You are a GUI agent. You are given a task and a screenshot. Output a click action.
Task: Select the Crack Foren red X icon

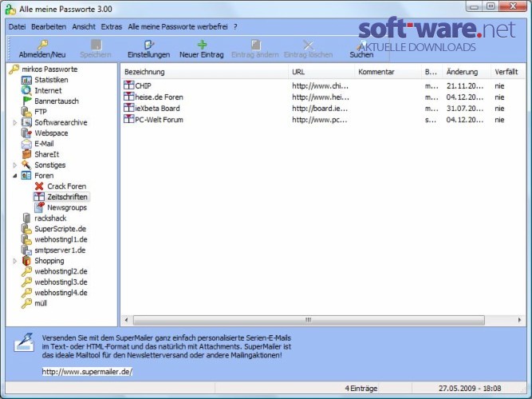(x=39, y=187)
